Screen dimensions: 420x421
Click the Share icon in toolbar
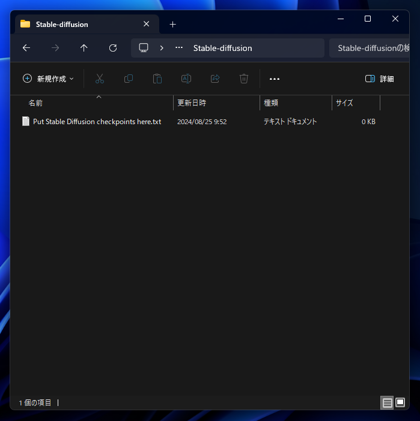pyautogui.click(x=215, y=79)
